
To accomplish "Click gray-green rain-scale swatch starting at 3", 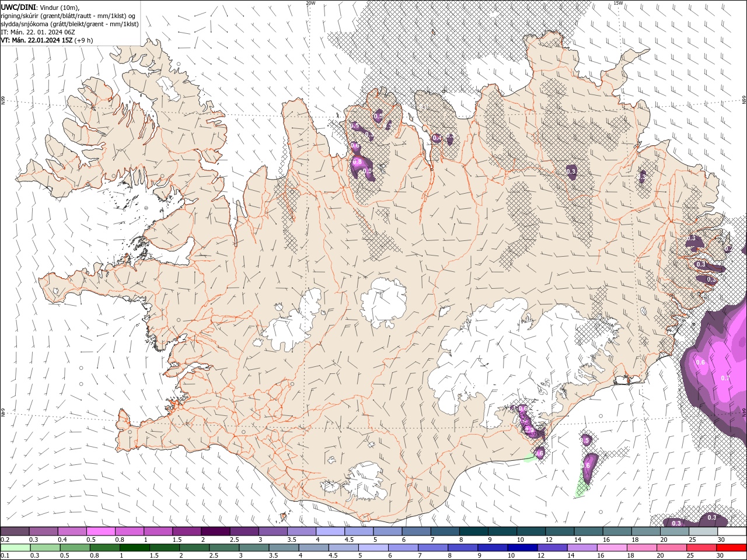I will [254, 548].
